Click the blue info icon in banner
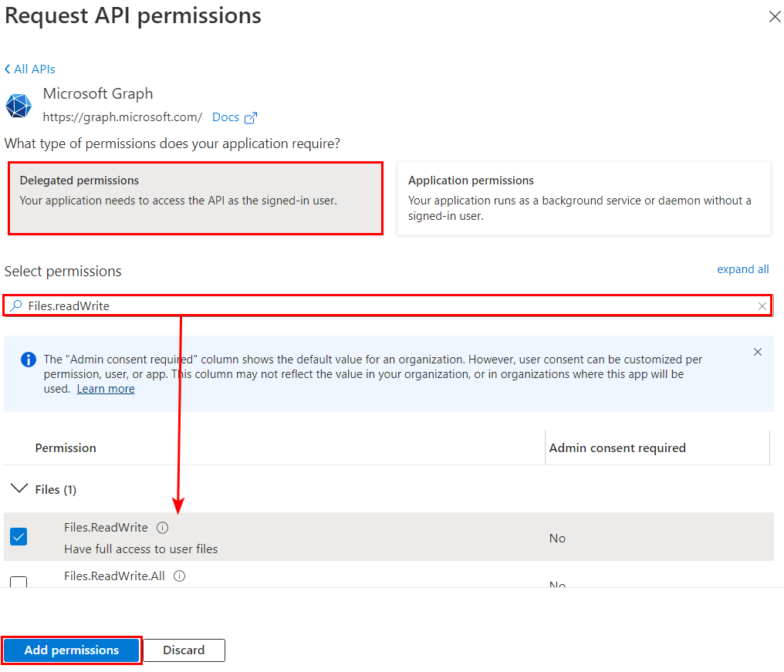This screenshot has width=784, height=672. [x=29, y=360]
